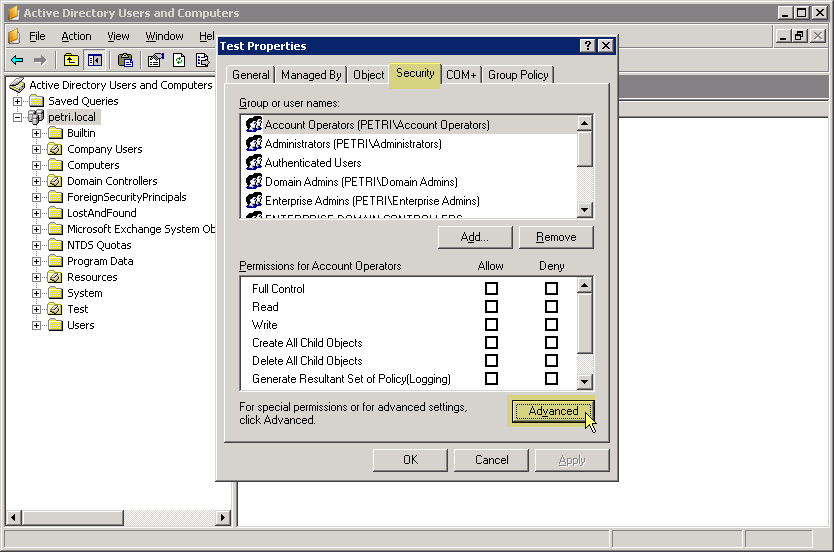Confirm with the OK button
The image size is (834, 552).
(410, 460)
